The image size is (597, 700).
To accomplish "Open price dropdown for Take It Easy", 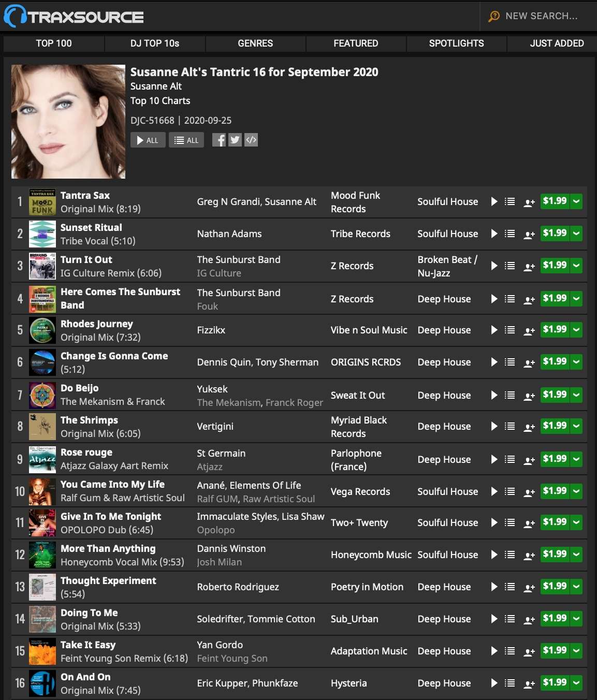I will point(576,651).
